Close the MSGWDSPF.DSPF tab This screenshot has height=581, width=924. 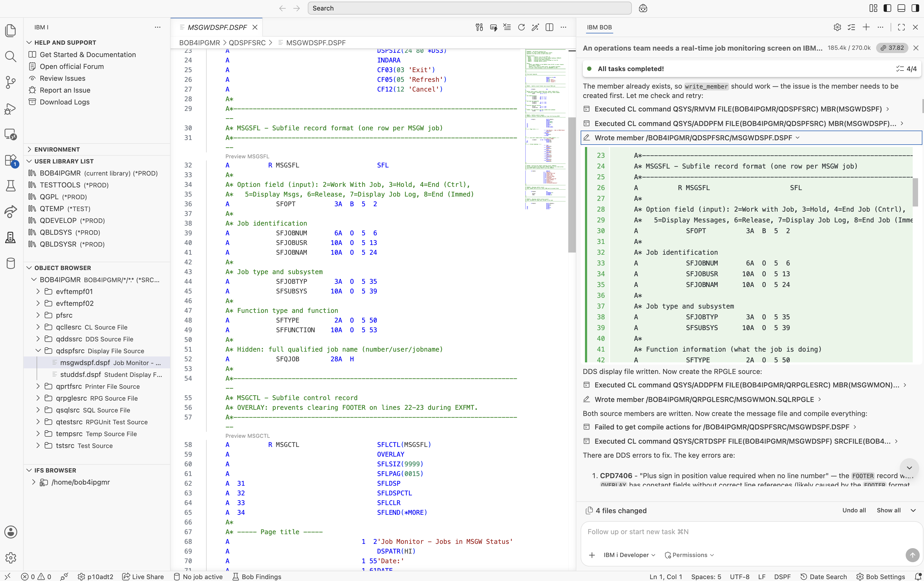[x=255, y=27]
